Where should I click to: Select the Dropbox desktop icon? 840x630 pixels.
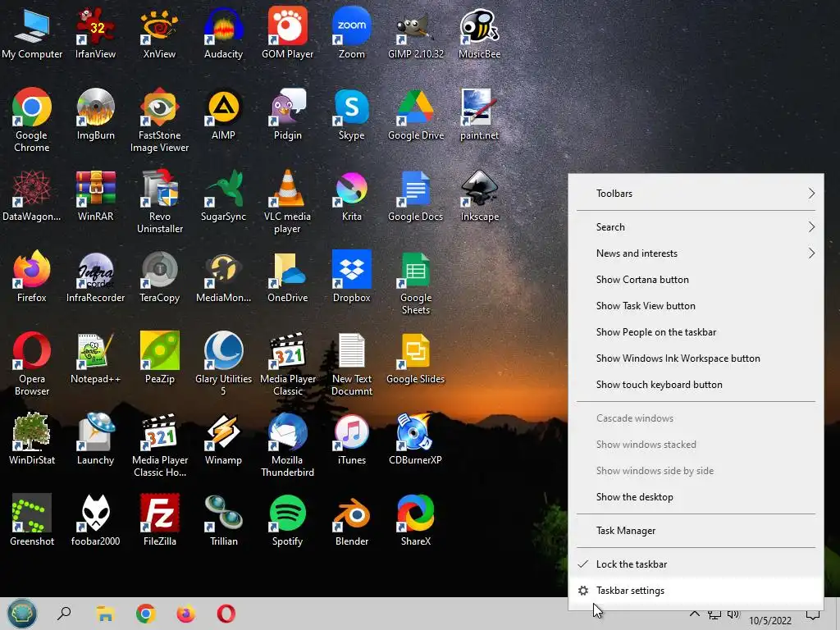pyautogui.click(x=351, y=277)
